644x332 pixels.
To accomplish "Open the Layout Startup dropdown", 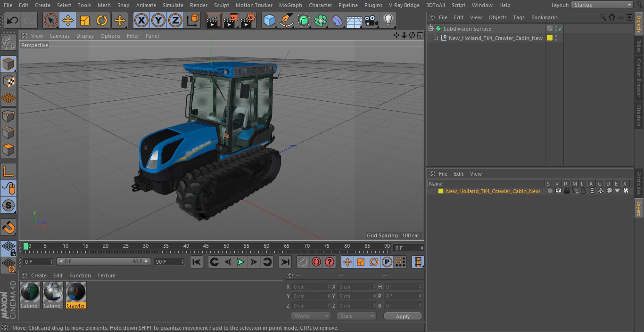I will 602,5.
